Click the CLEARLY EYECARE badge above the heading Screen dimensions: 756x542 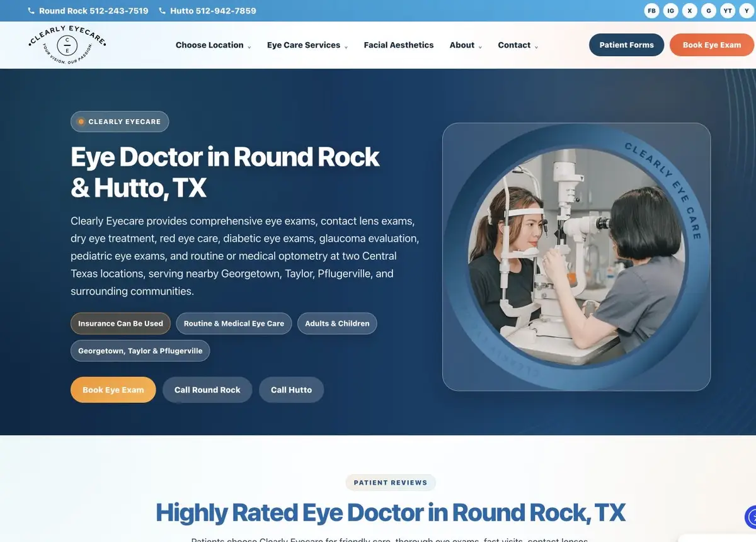pos(120,121)
